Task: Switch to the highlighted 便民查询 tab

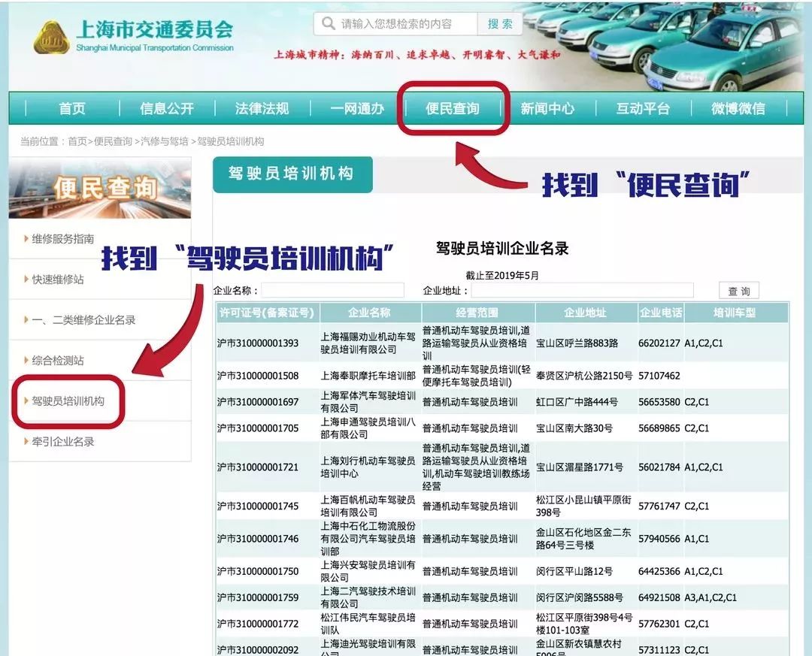Action: click(x=453, y=108)
